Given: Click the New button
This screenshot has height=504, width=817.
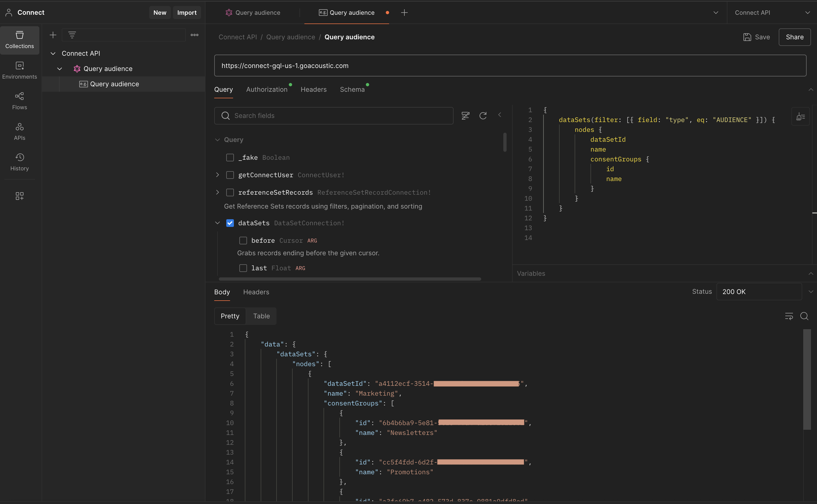Looking at the screenshot, I should 160,13.
